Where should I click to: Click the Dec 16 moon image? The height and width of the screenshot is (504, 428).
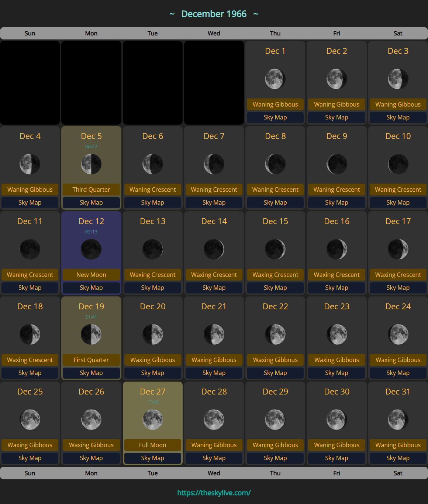click(x=337, y=249)
